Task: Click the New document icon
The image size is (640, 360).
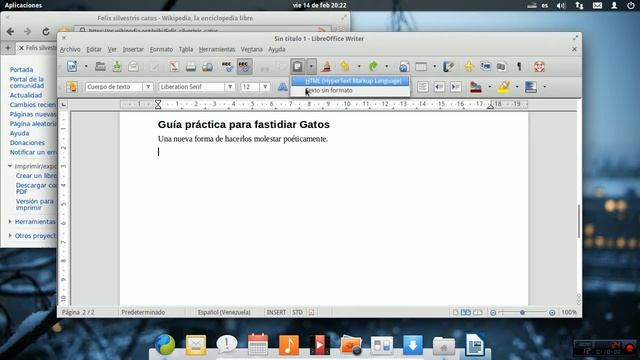Action: (72, 67)
